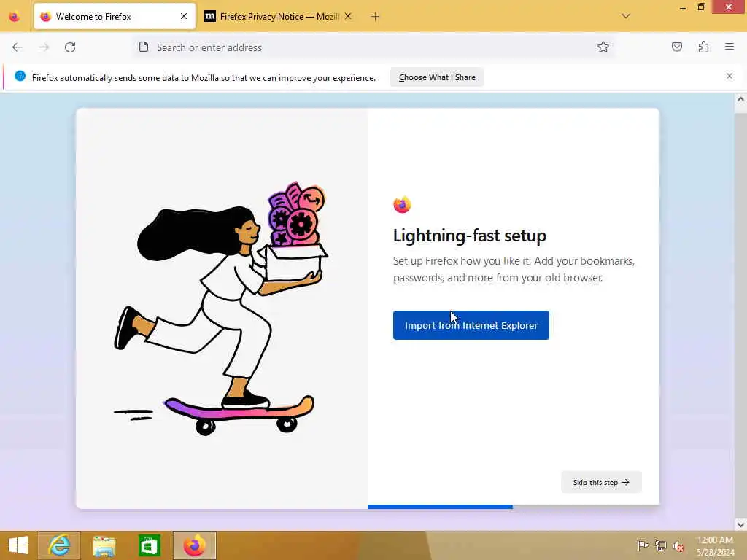This screenshot has width=747, height=560.
Task: Open Firefox View pinned icon
Action: (15, 17)
